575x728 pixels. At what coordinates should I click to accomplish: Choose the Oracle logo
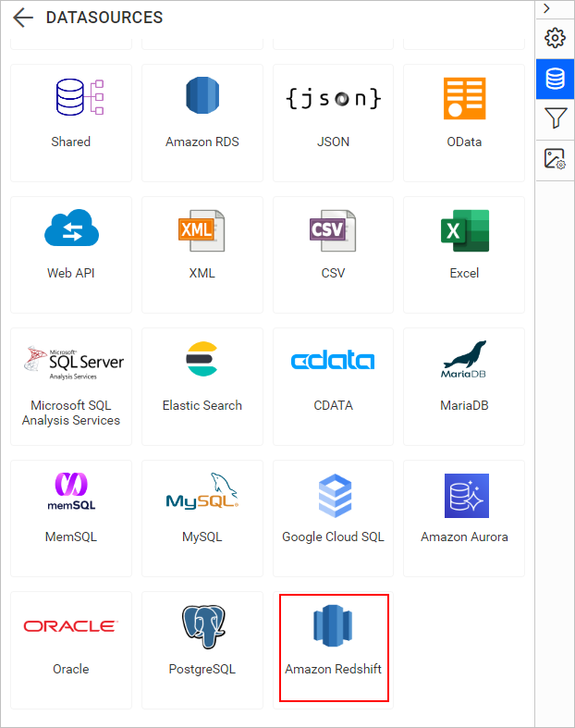(70, 626)
